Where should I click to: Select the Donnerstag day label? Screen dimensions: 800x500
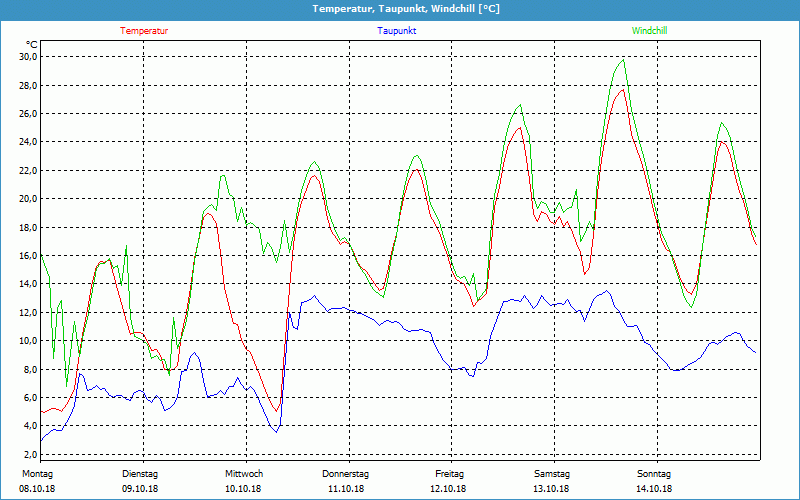pos(346,474)
